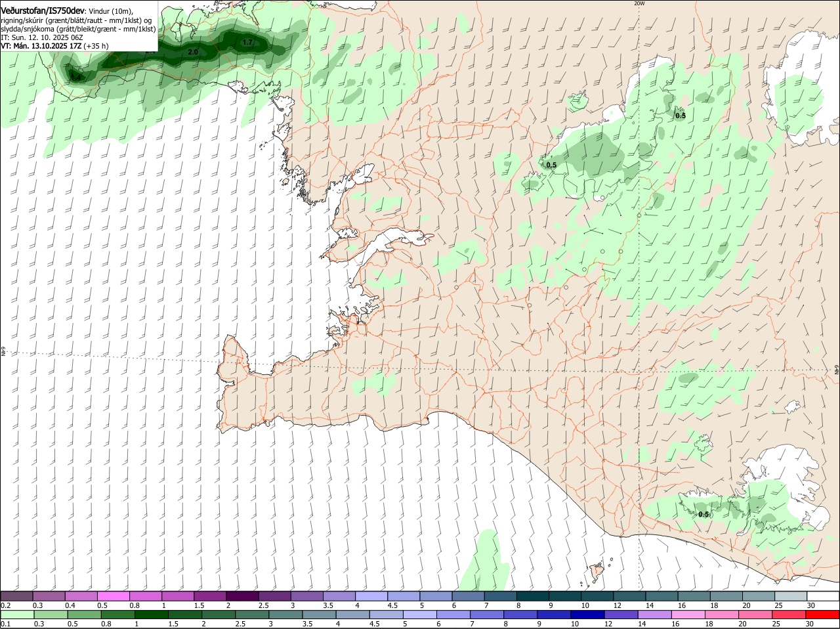The image size is (840, 629).
Task: Click the 30 label of lower legend
Action: [810, 624]
